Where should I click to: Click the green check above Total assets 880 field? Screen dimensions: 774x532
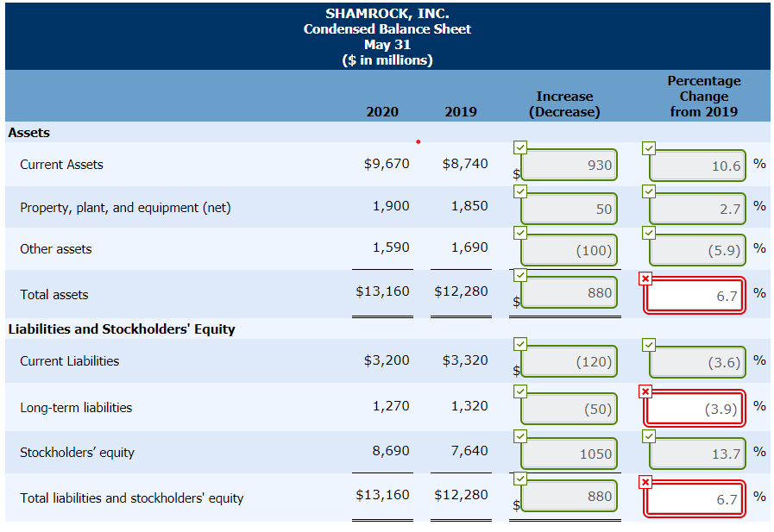coord(519,276)
